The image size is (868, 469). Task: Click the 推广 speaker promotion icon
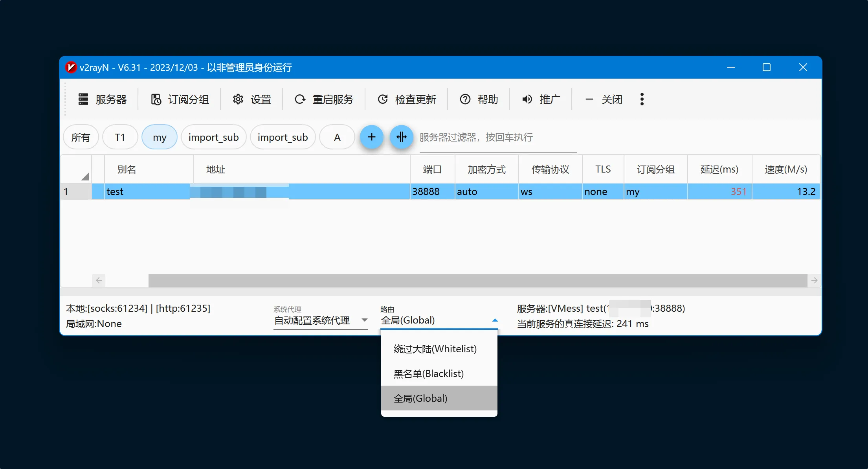[527, 99]
